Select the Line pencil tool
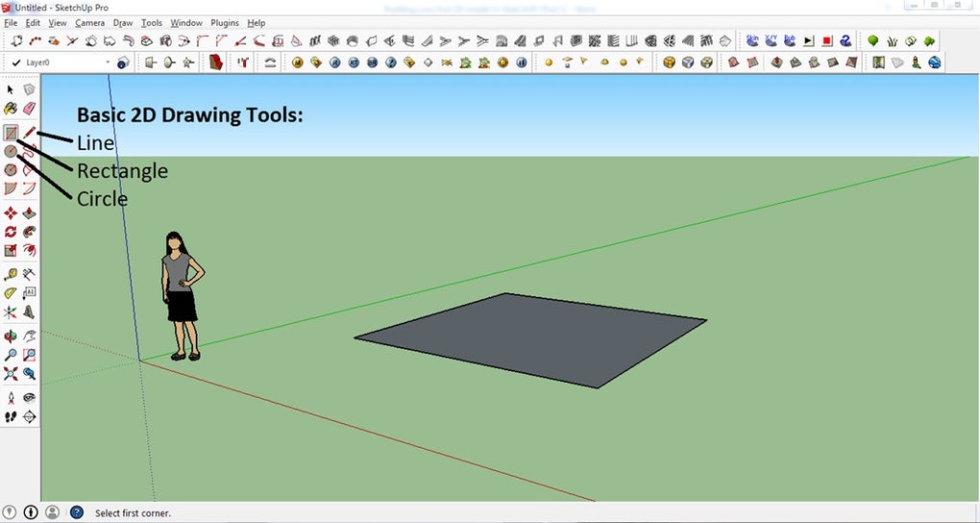980x523 pixels. pos(29,133)
